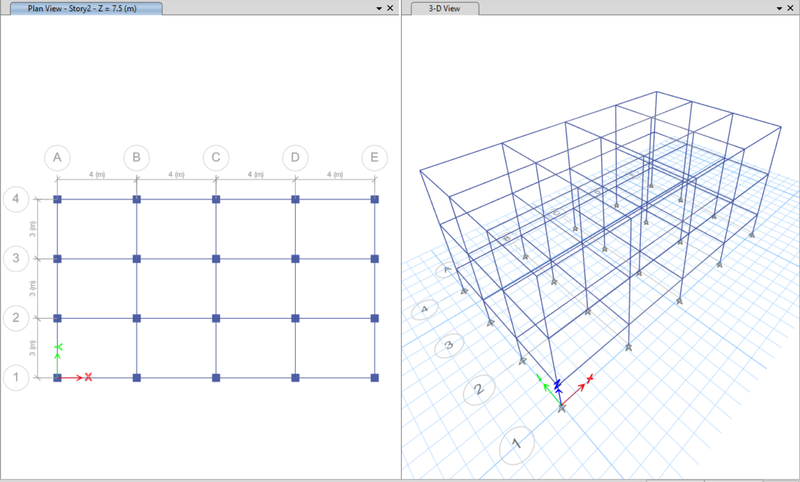Screen dimensions: 800x482
Task: Select the column at grid E-2
Action: click(x=374, y=318)
